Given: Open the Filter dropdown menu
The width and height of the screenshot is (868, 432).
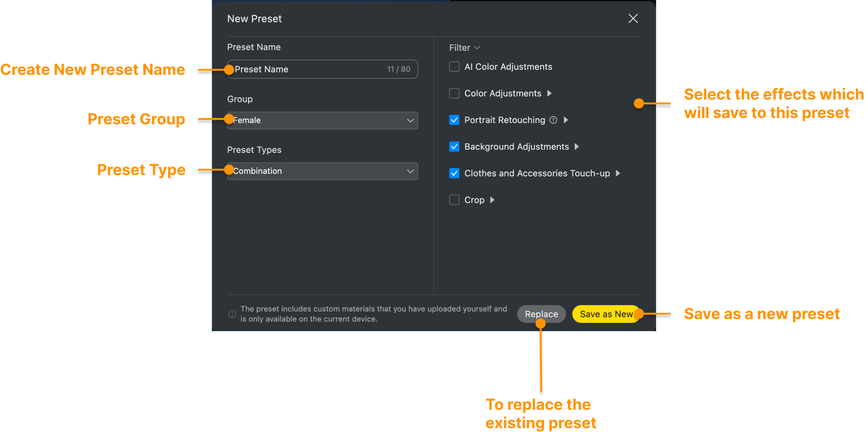Looking at the screenshot, I should 465,48.
